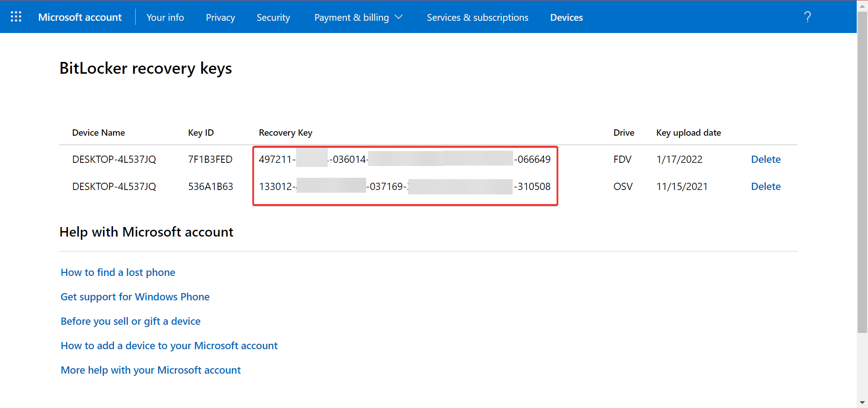Open Get support for Windows Phone
Image resolution: width=868 pixels, height=408 pixels.
(x=135, y=297)
